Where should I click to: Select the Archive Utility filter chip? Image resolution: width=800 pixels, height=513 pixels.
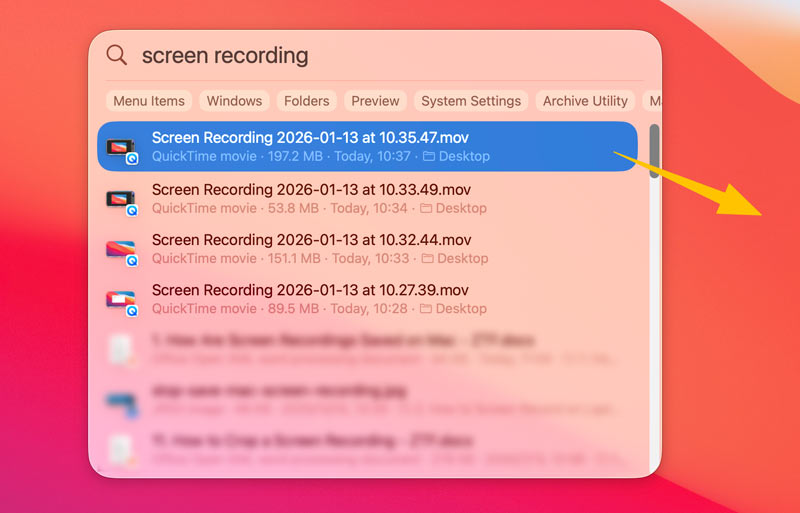585,101
